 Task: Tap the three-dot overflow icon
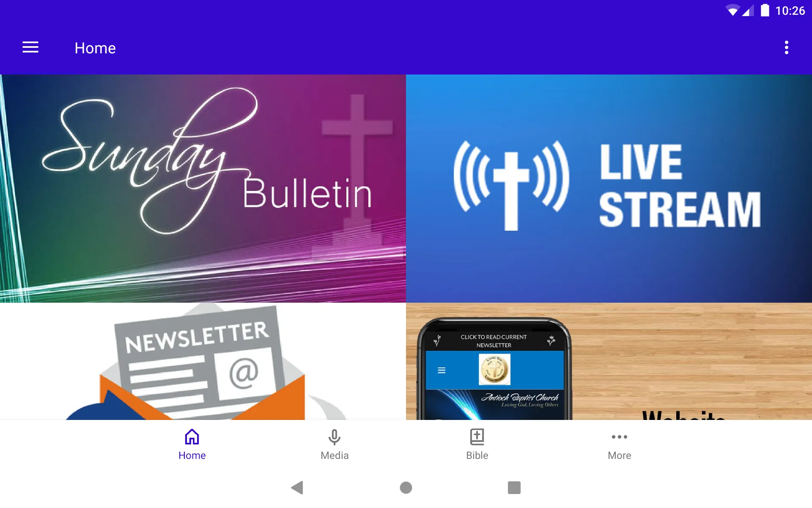(x=787, y=48)
